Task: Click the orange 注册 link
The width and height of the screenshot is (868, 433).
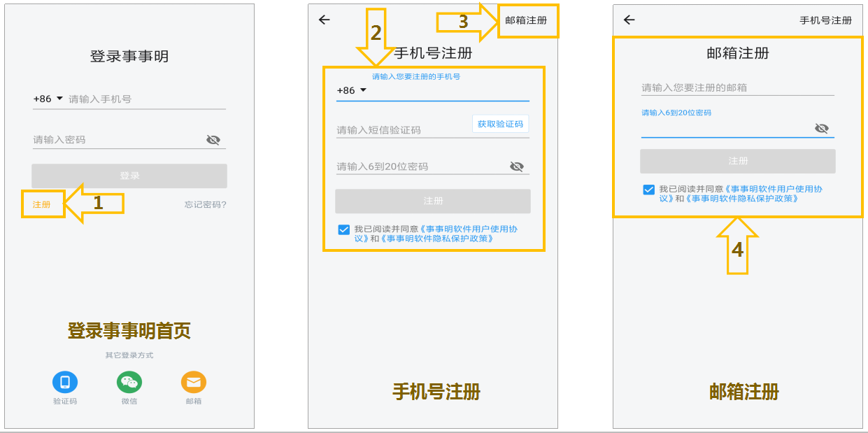Action: [x=41, y=205]
